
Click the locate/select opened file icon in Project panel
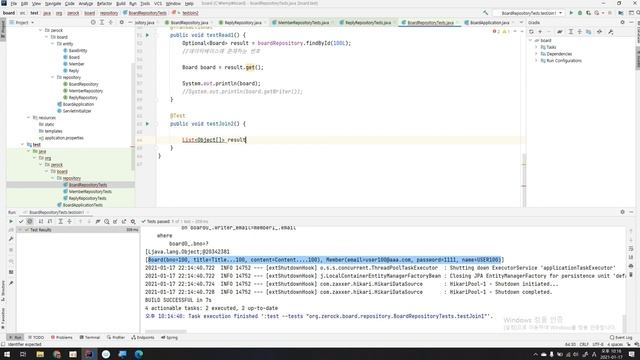click(x=93, y=22)
